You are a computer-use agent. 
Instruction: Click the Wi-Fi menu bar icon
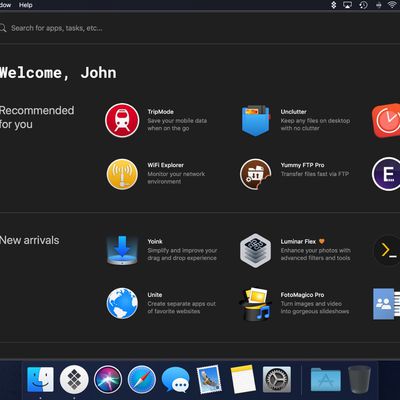coord(392,5)
